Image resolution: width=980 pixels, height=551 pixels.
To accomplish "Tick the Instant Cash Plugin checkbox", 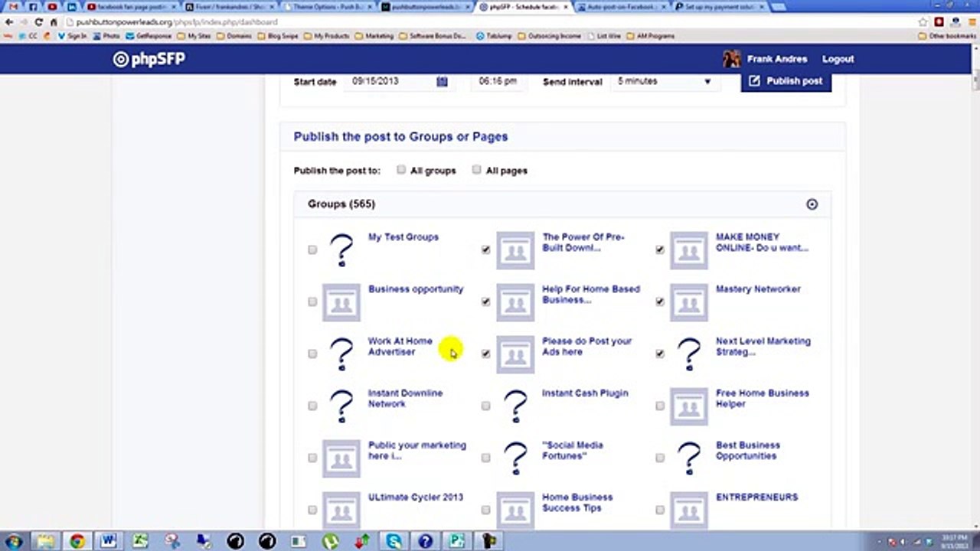I will [x=485, y=406].
